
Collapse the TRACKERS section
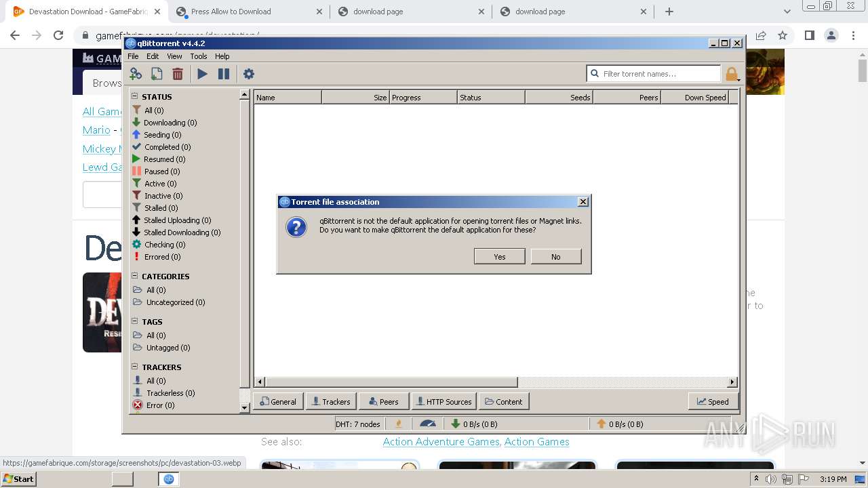(x=134, y=367)
